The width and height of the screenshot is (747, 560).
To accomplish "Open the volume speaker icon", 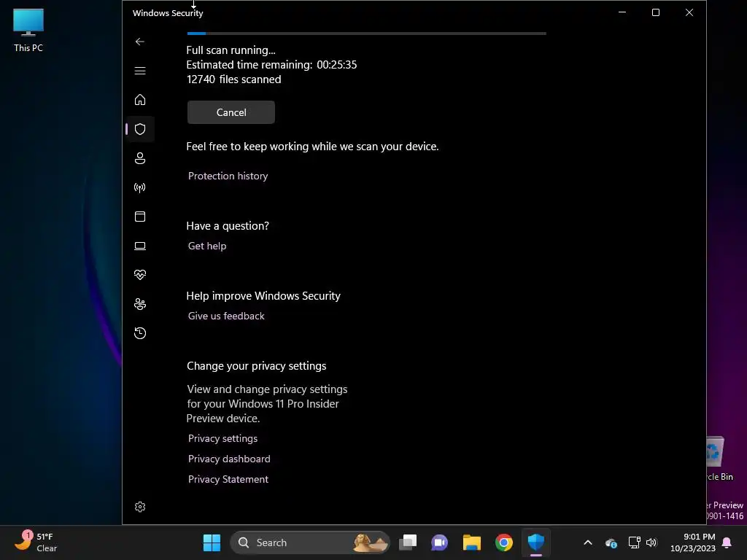I will pos(651,542).
